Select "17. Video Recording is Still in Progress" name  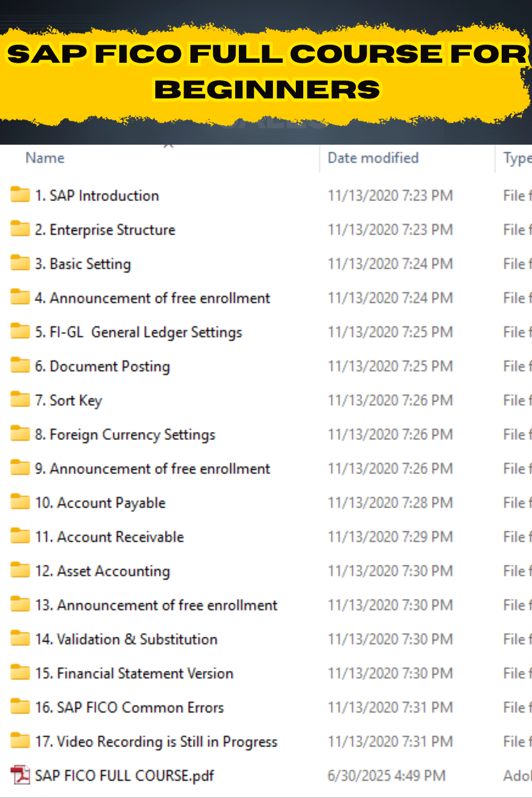coord(156,742)
